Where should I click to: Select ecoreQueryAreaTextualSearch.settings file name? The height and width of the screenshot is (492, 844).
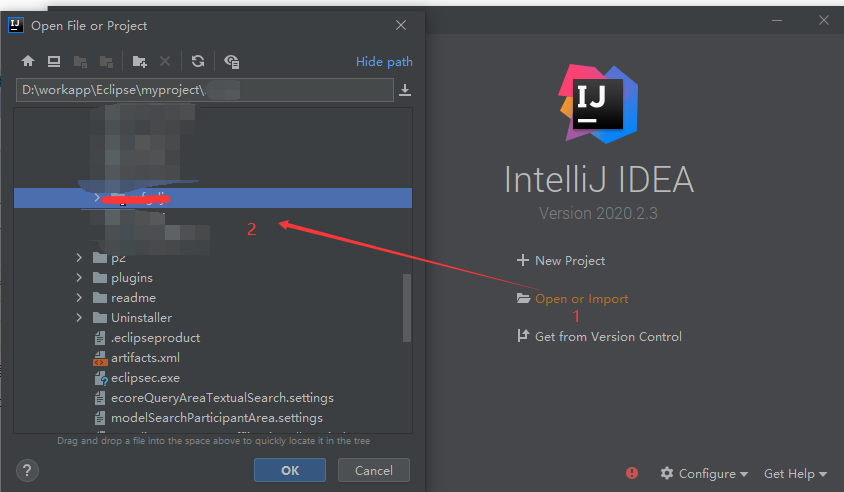point(222,398)
